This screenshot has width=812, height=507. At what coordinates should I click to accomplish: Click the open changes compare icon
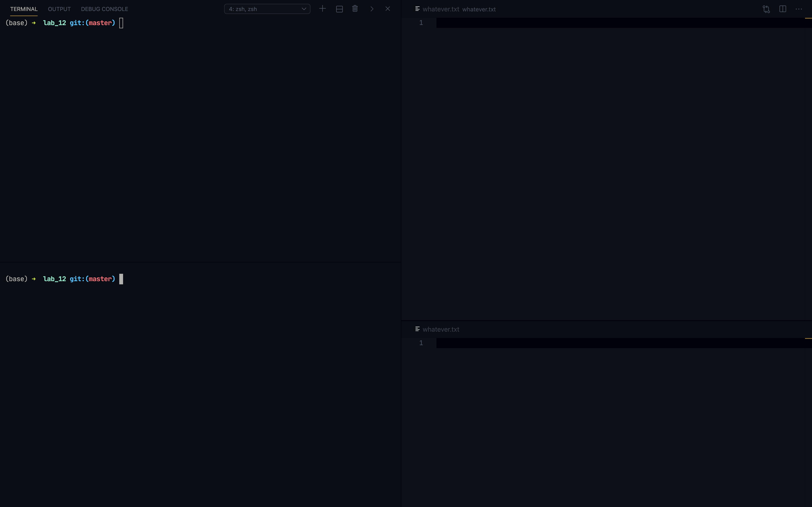pyautogui.click(x=766, y=9)
